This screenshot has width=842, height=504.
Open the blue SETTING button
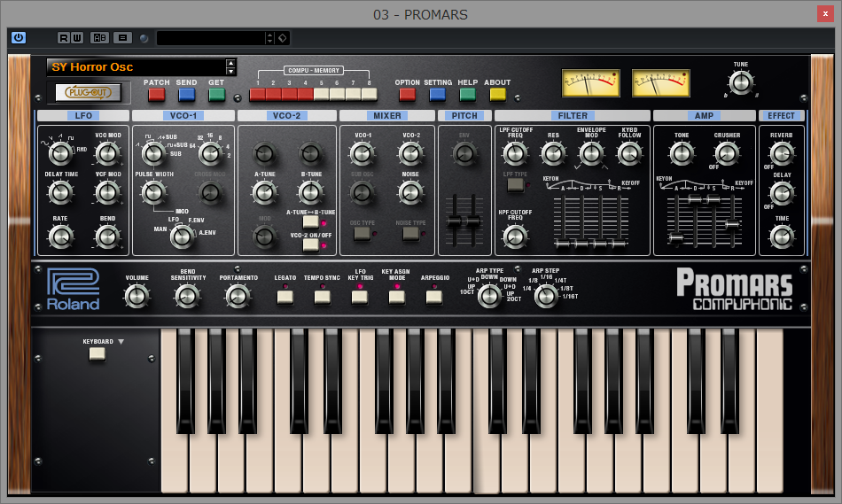point(437,95)
